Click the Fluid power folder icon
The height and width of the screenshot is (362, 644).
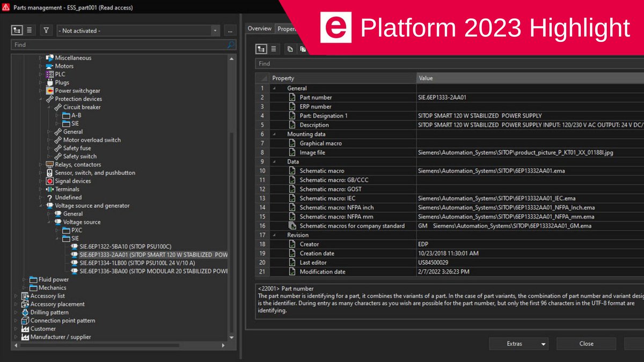point(33,279)
